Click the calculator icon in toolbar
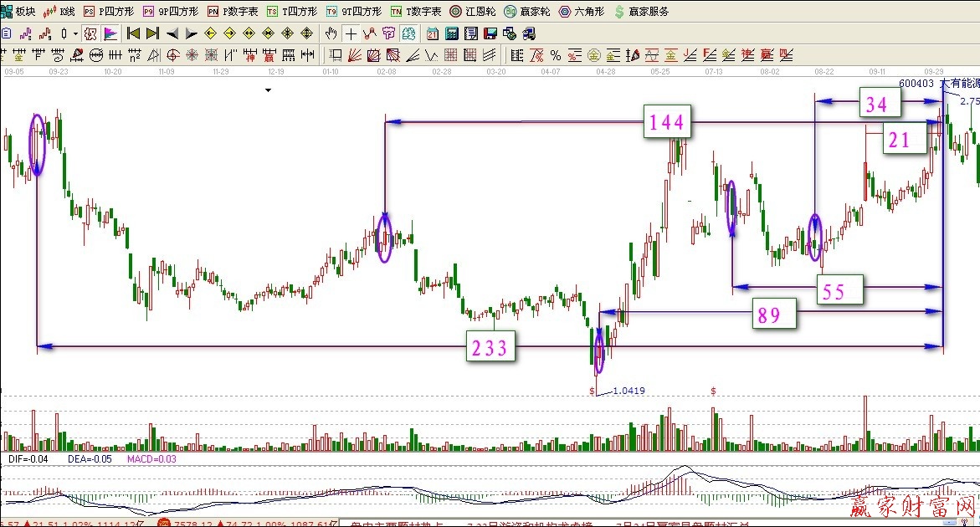This screenshot has width=980, height=527. pos(452,33)
